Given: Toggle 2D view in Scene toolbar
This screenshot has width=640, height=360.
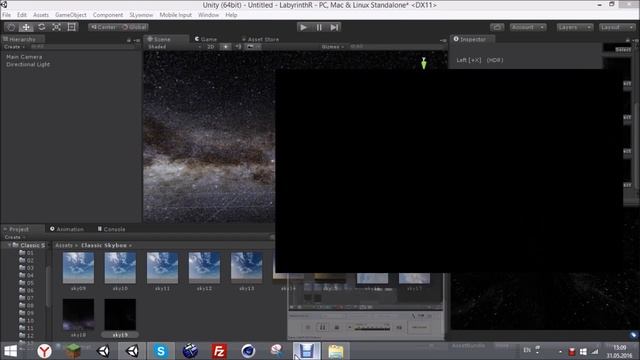Looking at the screenshot, I should (x=211, y=47).
